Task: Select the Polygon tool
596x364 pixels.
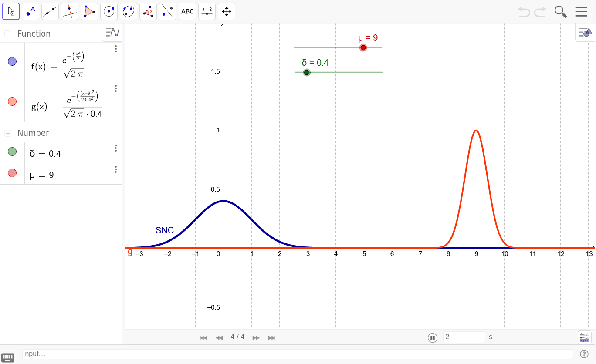Action: 89,11
